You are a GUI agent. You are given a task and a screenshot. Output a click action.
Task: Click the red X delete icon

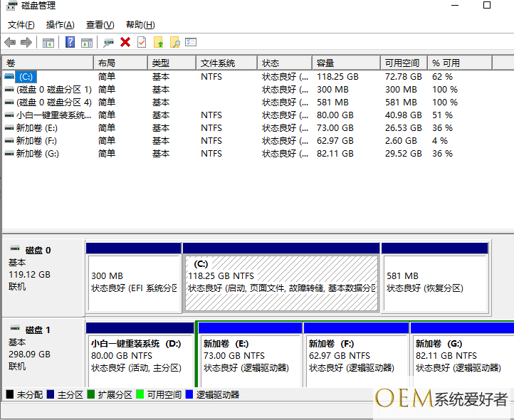125,43
